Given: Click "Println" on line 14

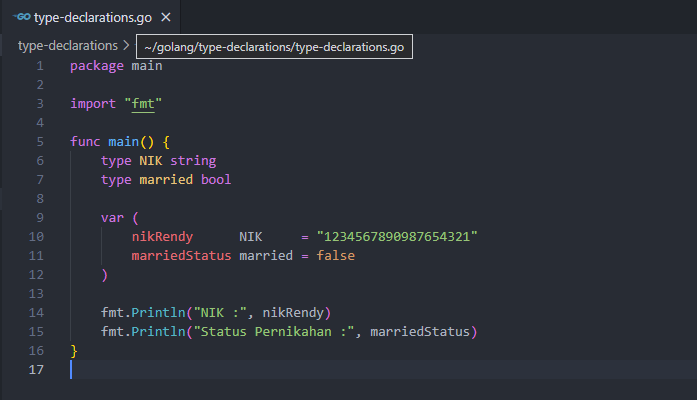Looking at the screenshot, I should (x=158, y=313).
